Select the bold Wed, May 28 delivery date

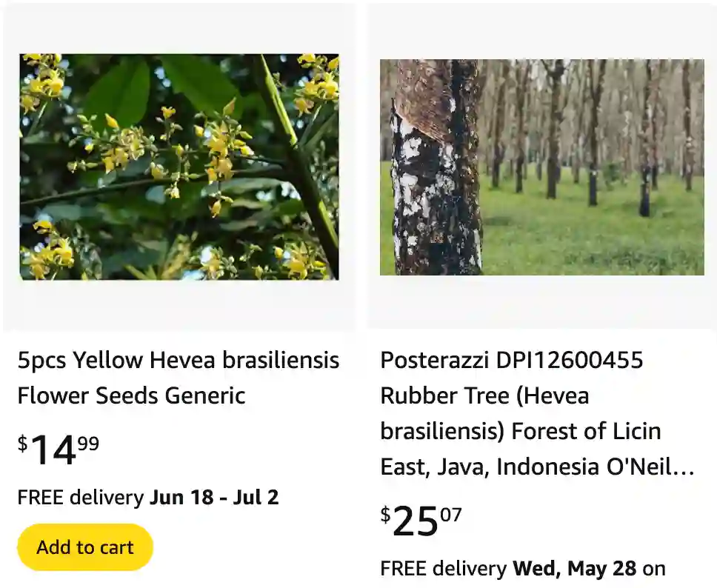(x=573, y=569)
